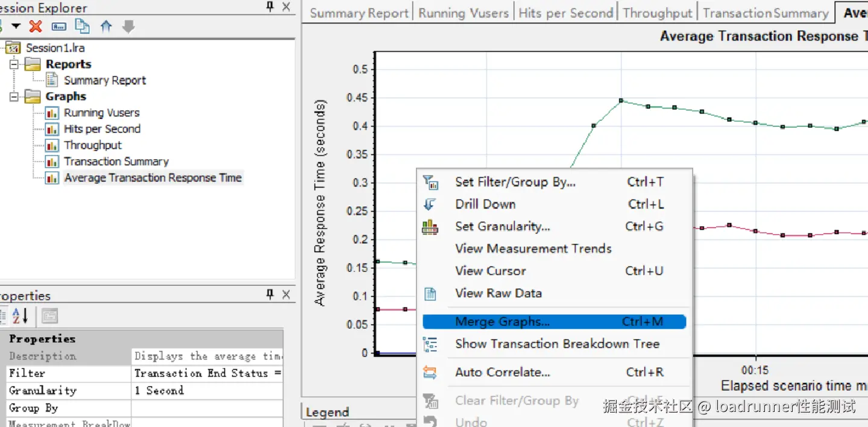The image size is (868, 427).
Task: Click the gray move down arrow icon
Action: pyautogui.click(x=128, y=27)
